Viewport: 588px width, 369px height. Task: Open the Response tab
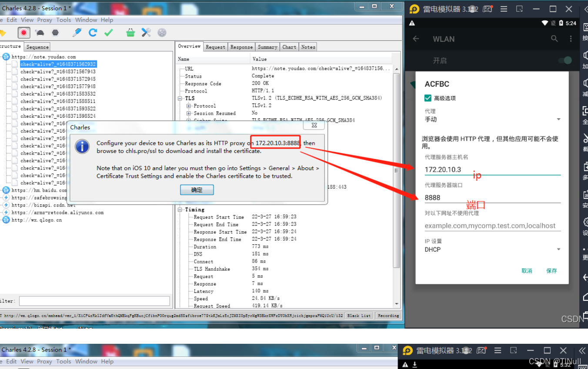pyautogui.click(x=241, y=47)
